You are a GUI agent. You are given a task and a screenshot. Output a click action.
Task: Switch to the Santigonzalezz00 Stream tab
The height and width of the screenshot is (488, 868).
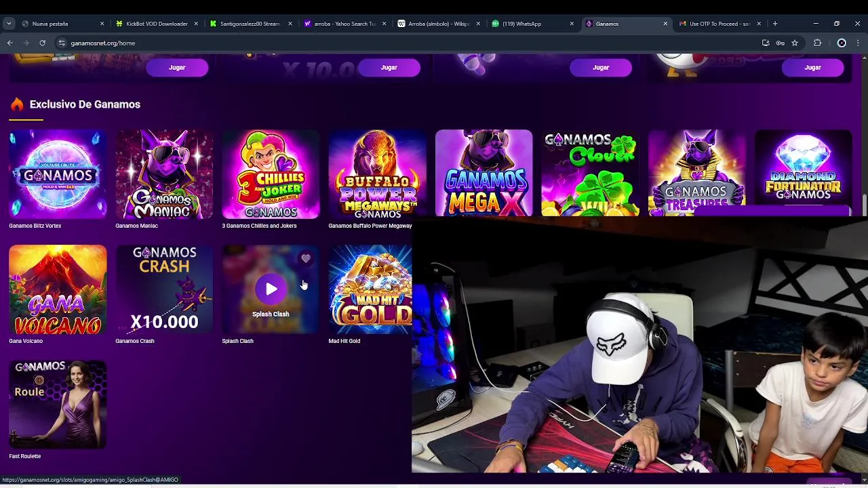[250, 24]
